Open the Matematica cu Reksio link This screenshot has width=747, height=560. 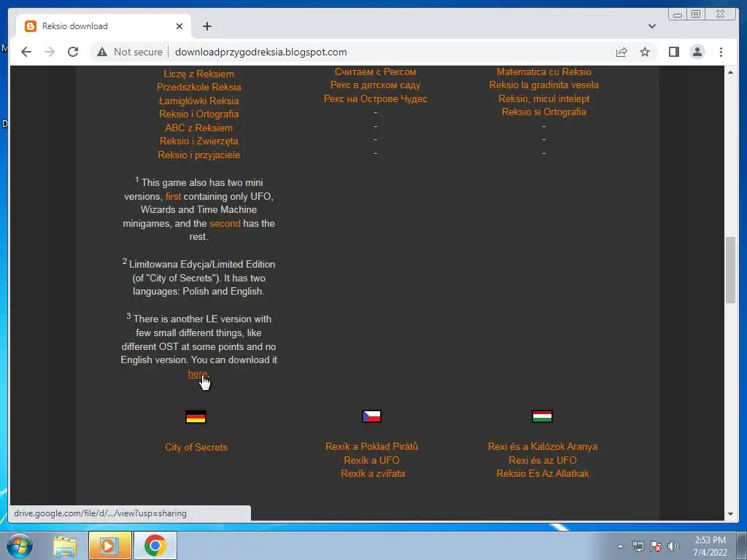[x=544, y=72]
